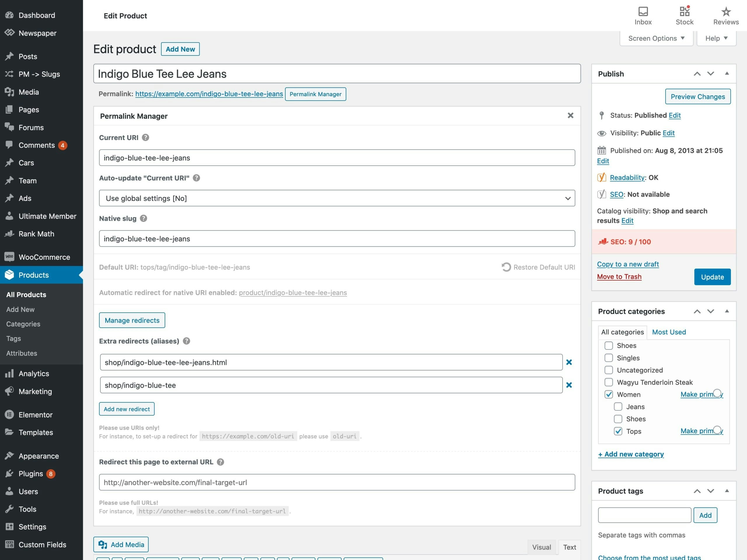The height and width of the screenshot is (560, 747).
Task: Click the Move to Trash link
Action: click(619, 276)
